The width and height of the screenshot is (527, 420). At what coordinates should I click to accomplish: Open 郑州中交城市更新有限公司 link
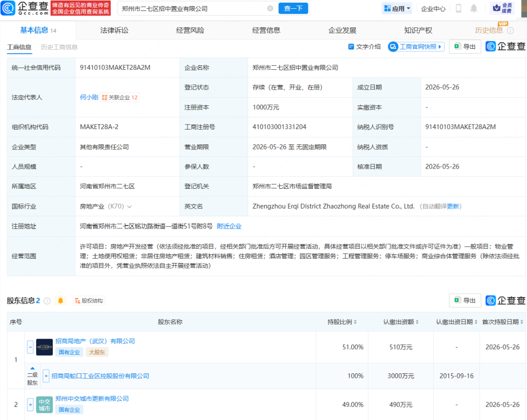(x=92, y=399)
